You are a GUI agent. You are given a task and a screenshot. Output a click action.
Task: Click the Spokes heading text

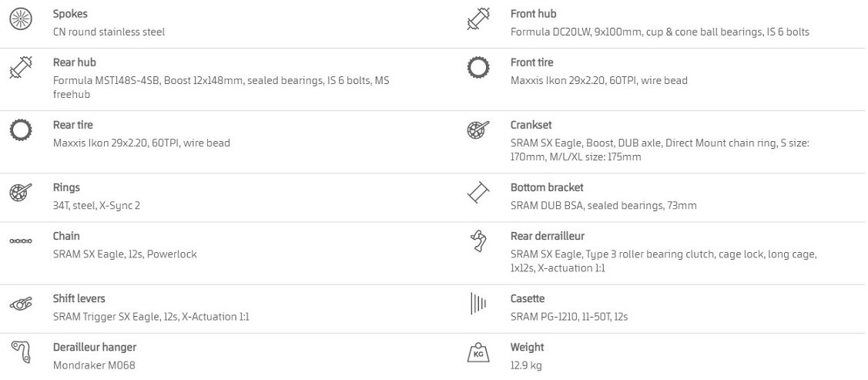(x=70, y=14)
